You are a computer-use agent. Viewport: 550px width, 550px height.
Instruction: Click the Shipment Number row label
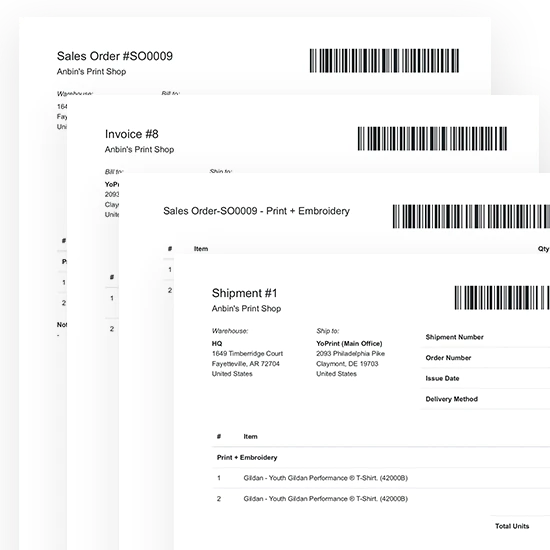pos(454,337)
